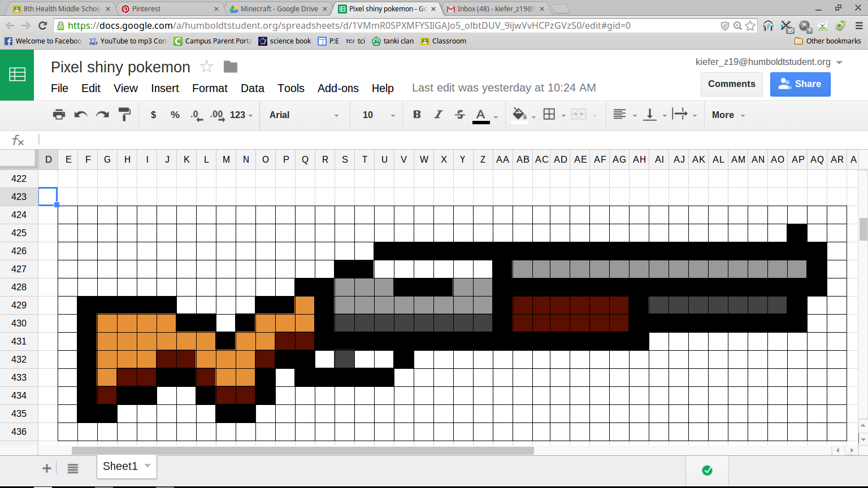Viewport: 868px width, 488px height.
Task: Expand the Arial font dropdown
Action: click(x=304, y=115)
